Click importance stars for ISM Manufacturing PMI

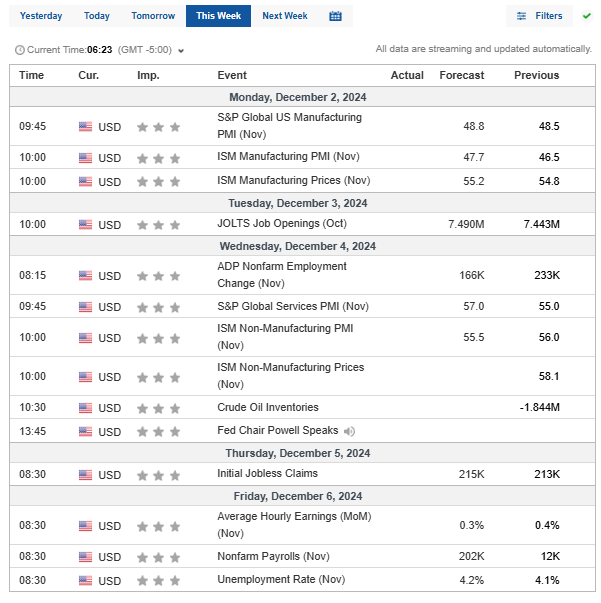coord(159,158)
